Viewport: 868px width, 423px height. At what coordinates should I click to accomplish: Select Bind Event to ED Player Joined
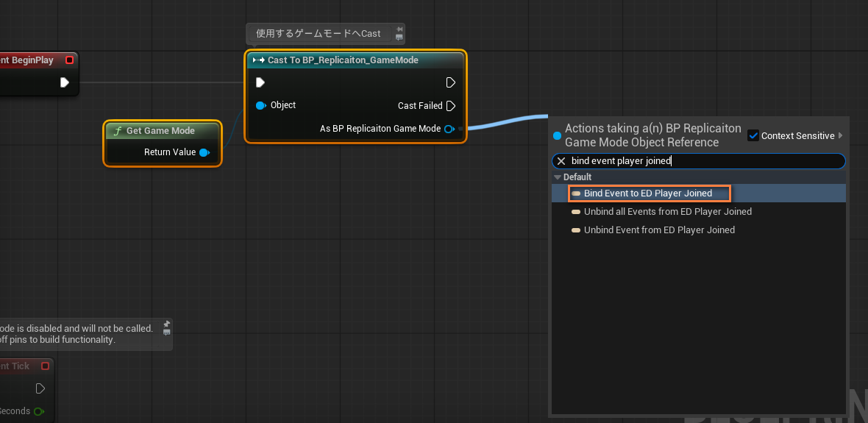tap(699, 193)
